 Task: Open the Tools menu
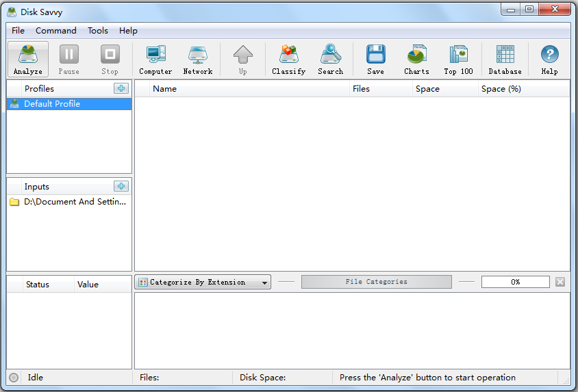coord(98,31)
